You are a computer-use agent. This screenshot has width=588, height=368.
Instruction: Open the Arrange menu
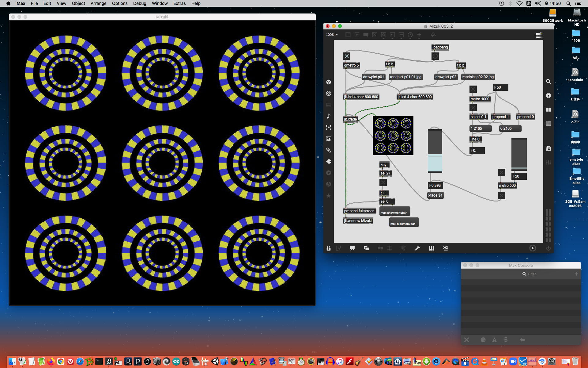tap(98, 3)
